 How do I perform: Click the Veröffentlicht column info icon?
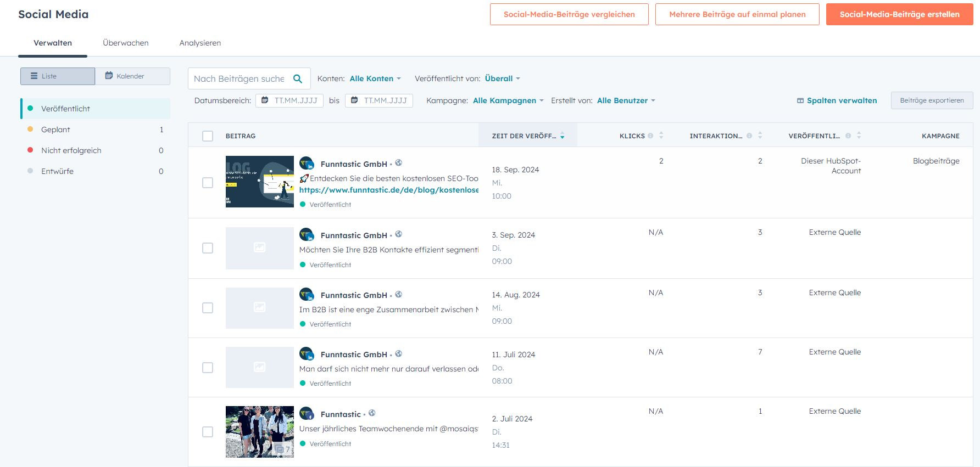coord(848,136)
